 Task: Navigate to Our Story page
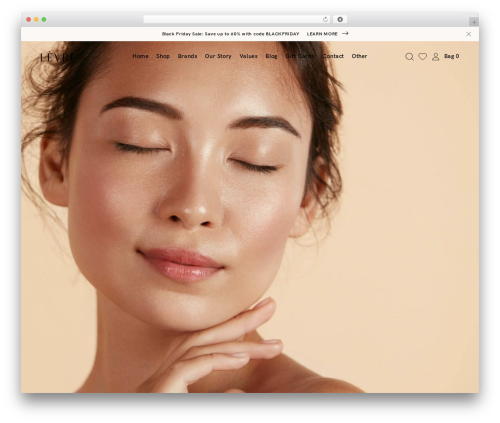218,56
